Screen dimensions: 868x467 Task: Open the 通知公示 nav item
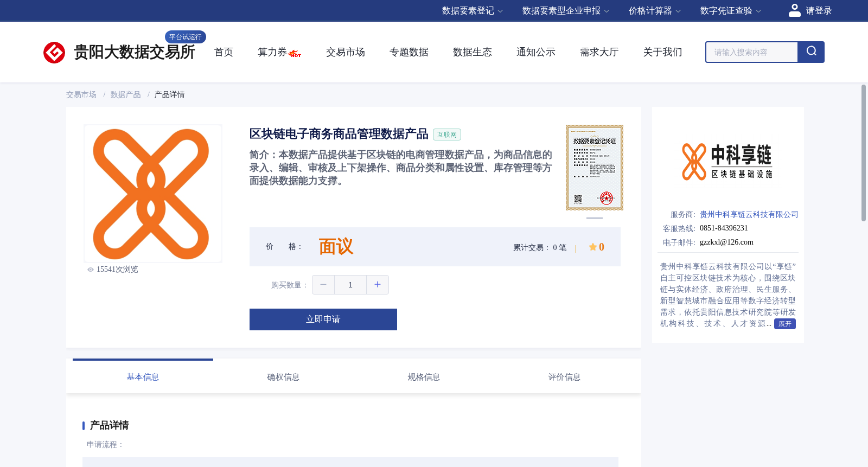(x=536, y=52)
